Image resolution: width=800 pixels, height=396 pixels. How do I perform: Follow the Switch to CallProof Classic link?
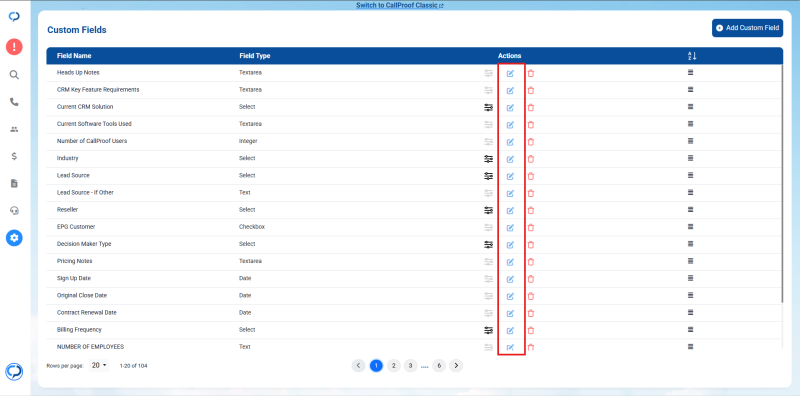(x=399, y=6)
